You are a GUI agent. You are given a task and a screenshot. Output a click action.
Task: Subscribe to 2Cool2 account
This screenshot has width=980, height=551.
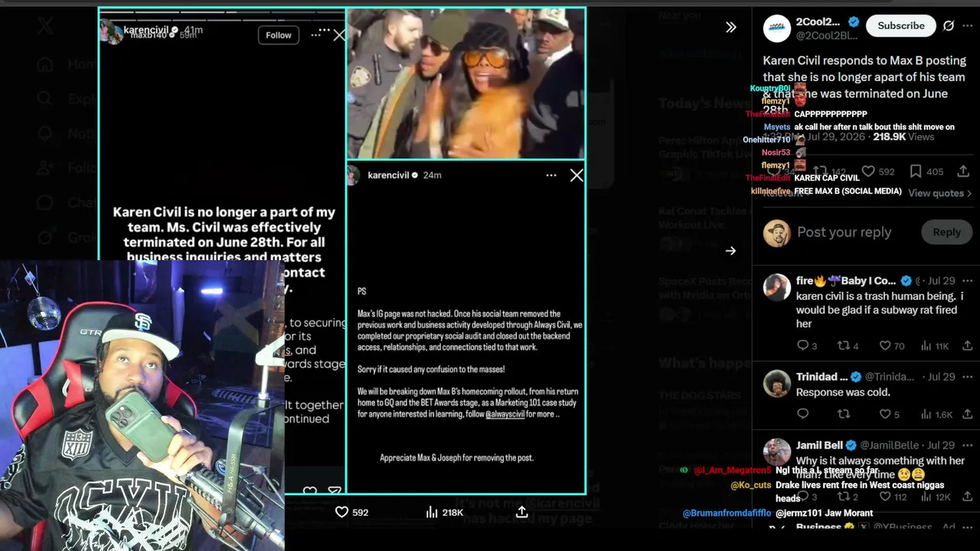coord(900,25)
